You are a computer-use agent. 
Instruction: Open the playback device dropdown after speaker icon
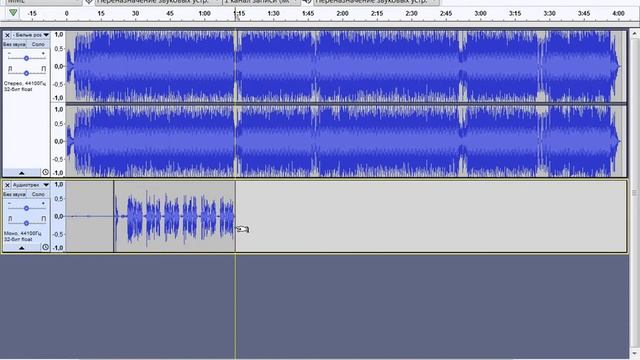(376, 2)
